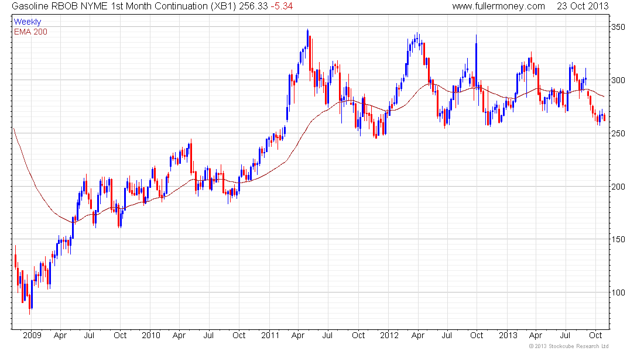Click the 100 price axis label
The height and width of the screenshot is (351, 644).
coord(619,292)
